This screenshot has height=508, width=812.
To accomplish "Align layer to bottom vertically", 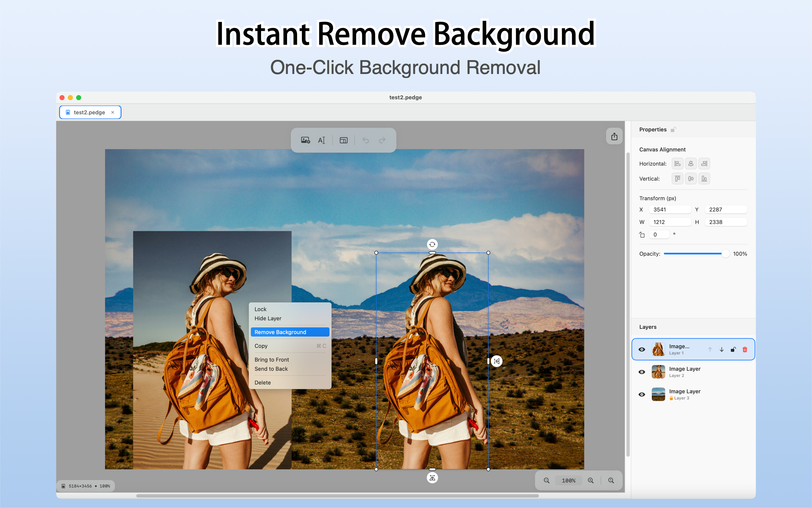I will pos(704,179).
